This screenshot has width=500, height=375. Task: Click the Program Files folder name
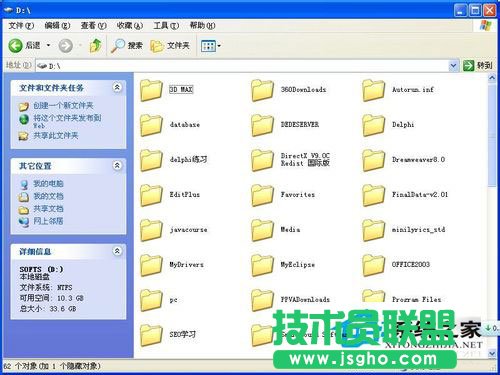click(x=416, y=300)
